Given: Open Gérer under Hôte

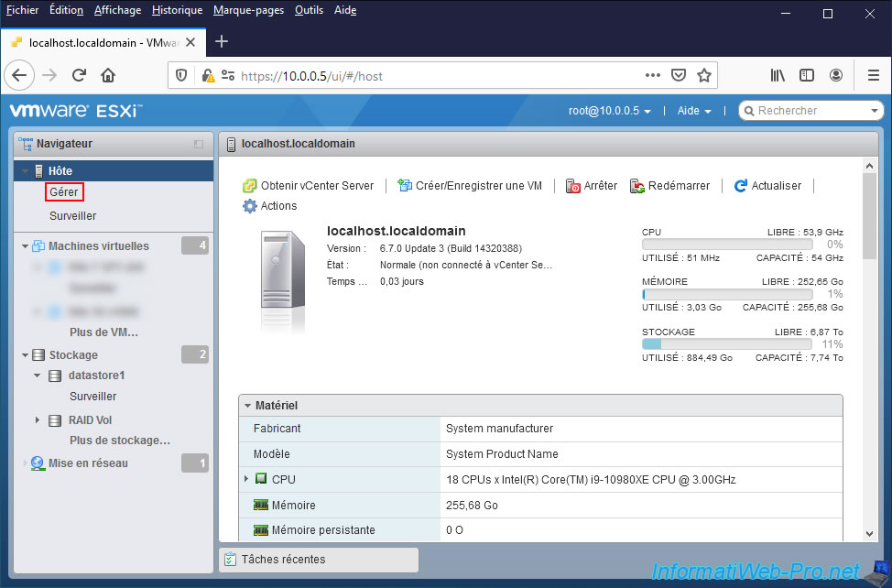Looking at the screenshot, I should [x=64, y=192].
